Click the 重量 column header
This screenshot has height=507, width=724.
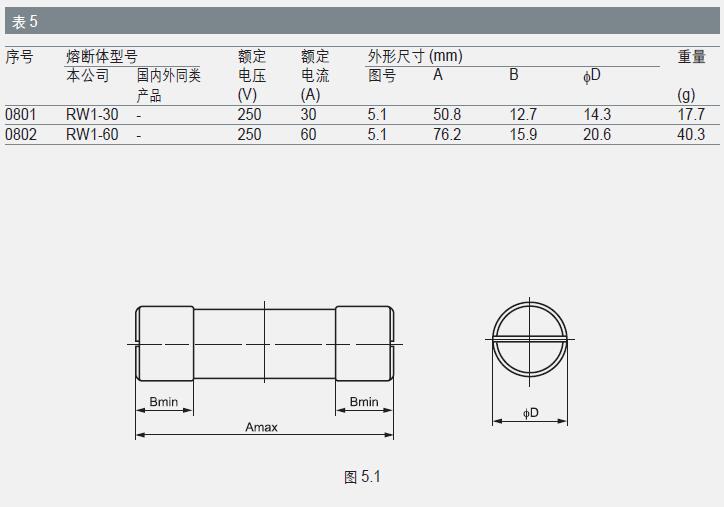(691, 57)
